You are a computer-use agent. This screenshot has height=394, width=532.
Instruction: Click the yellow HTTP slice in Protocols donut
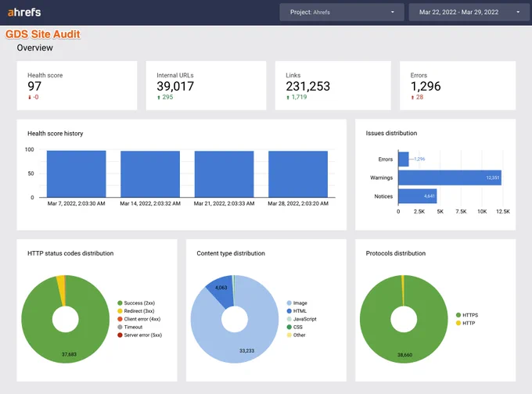pos(403,290)
